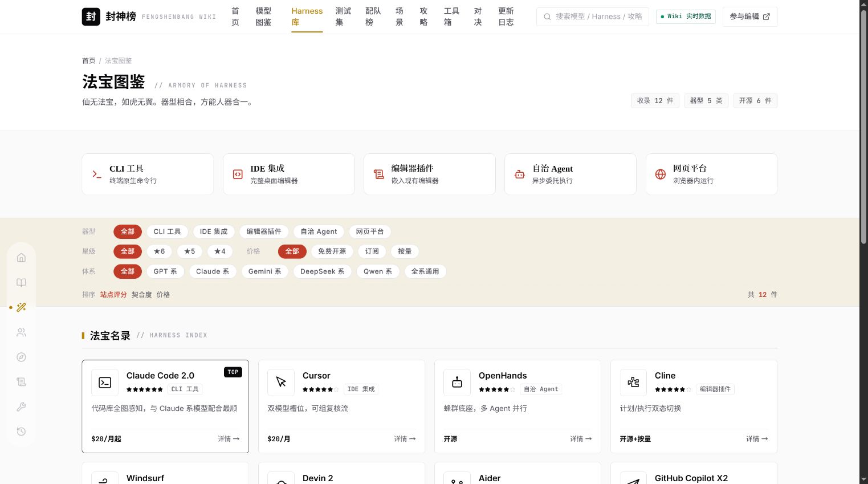Open the 测试集 nav item
The image size is (868, 484).
[x=343, y=17]
